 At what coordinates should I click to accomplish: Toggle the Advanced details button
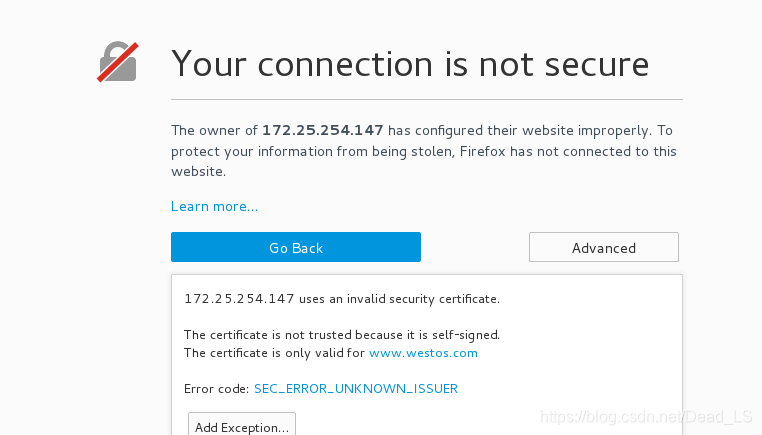coord(604,247)
